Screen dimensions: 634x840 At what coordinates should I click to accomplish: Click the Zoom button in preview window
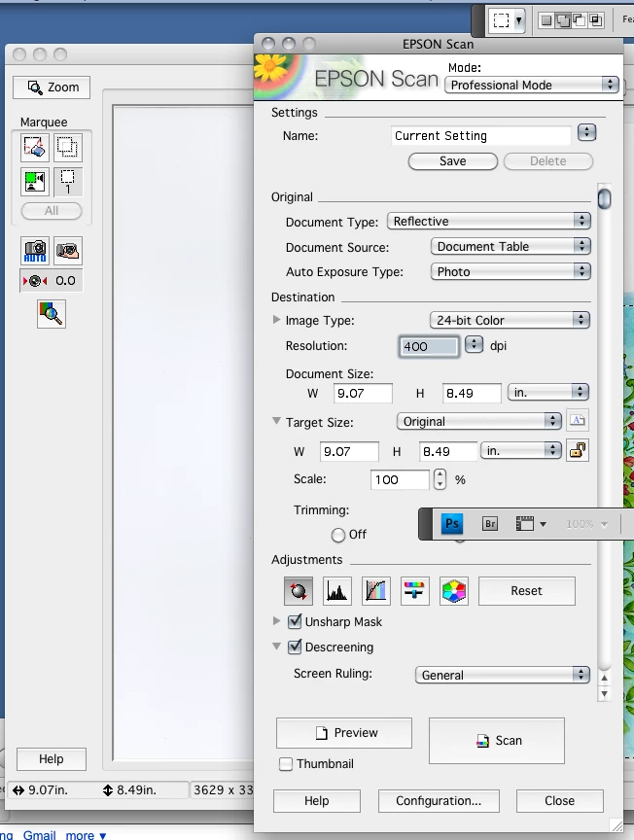pyautogui.click(x=52, y=87)
